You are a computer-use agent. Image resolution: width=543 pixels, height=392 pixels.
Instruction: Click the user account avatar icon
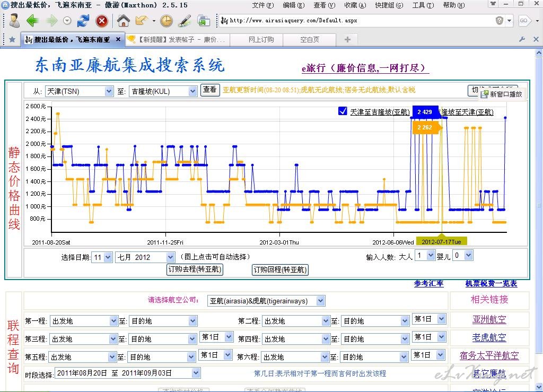[14, 21]
